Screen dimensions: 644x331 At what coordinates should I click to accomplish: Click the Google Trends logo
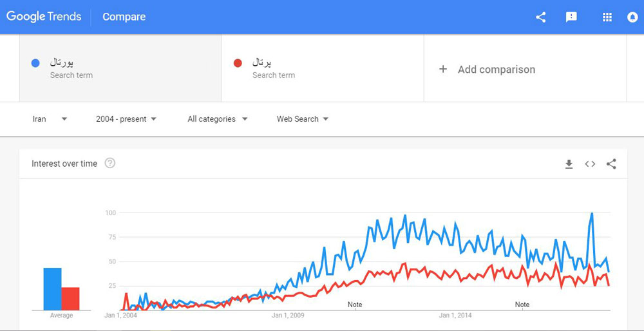44,17
